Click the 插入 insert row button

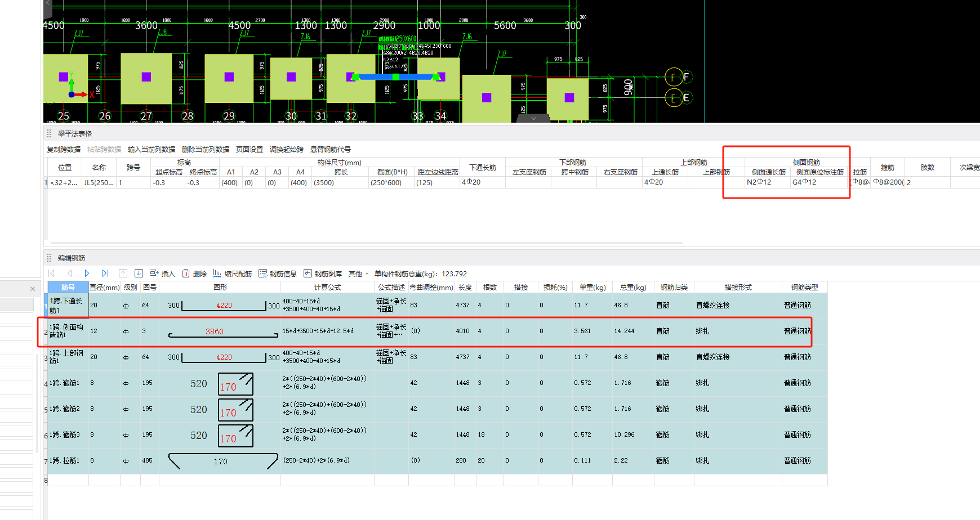[162, 274]
